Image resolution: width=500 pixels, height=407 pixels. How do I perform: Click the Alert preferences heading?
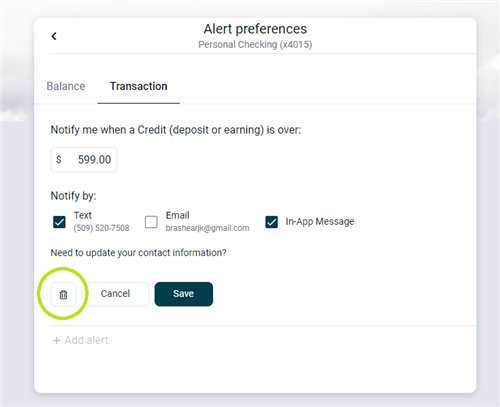coord(255,29)
